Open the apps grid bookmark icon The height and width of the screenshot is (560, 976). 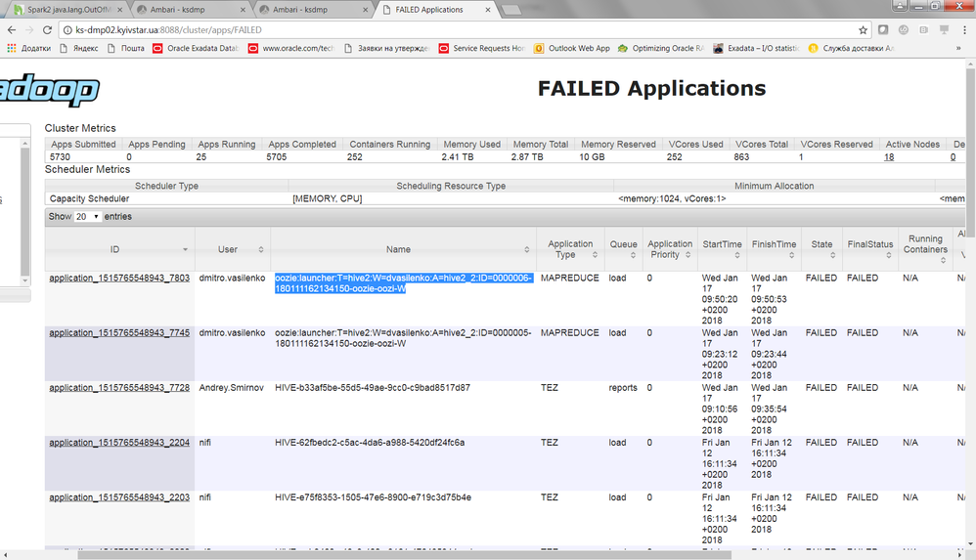click(11, 48)
